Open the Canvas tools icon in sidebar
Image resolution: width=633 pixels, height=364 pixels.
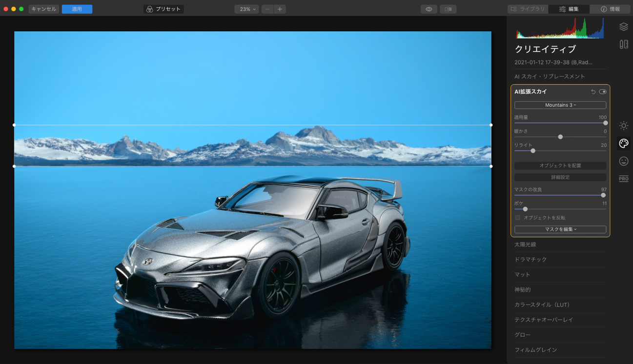623,44
